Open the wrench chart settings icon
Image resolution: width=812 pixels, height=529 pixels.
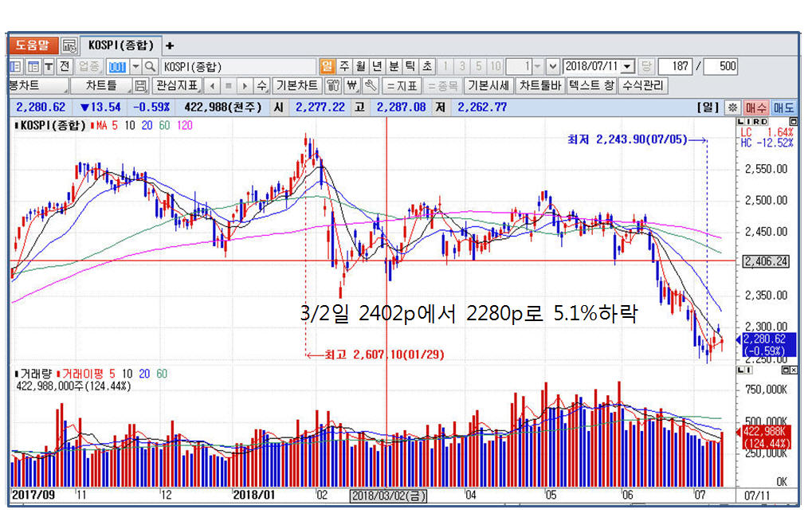(370, 86)
